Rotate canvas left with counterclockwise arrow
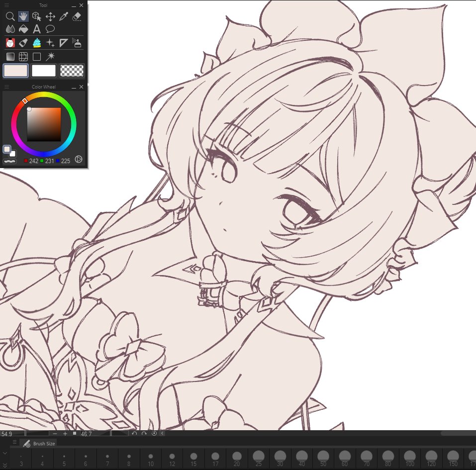Screen dimensions: 476x470 [134, 433]
